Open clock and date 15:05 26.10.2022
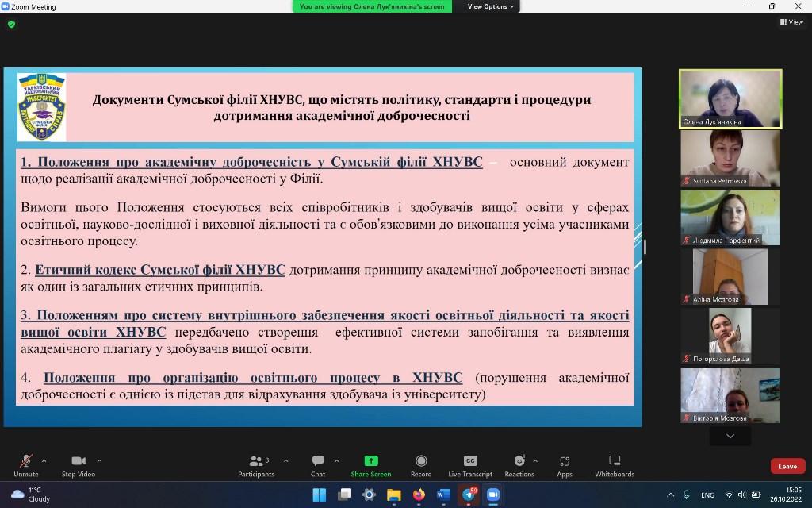 [786, 495]
